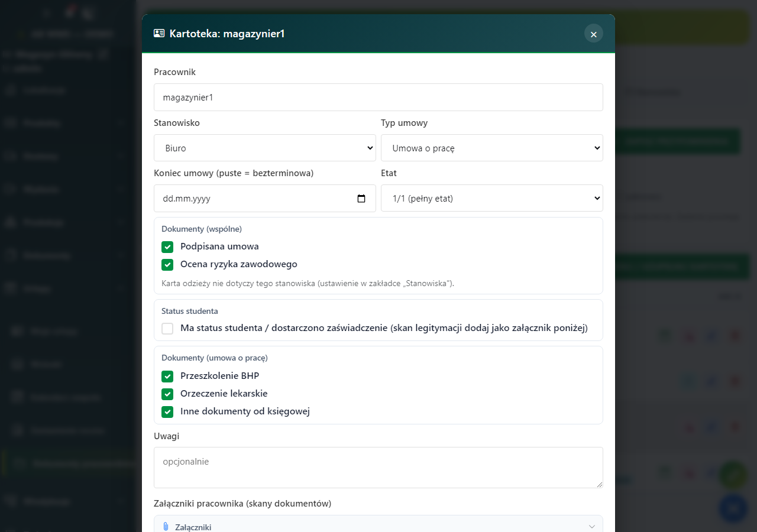Uncheck Przeszkolenie BHP document
Screen dimensions: 757x532
167,376
